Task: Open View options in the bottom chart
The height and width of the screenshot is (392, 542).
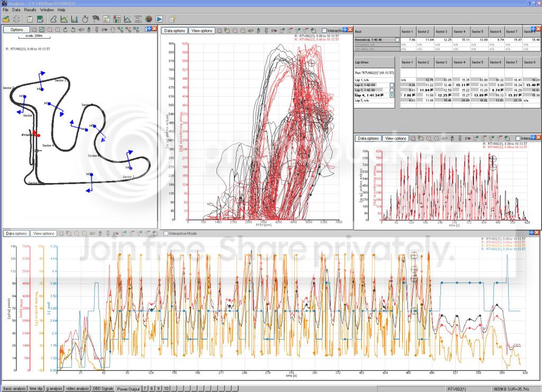Action: 43,233
